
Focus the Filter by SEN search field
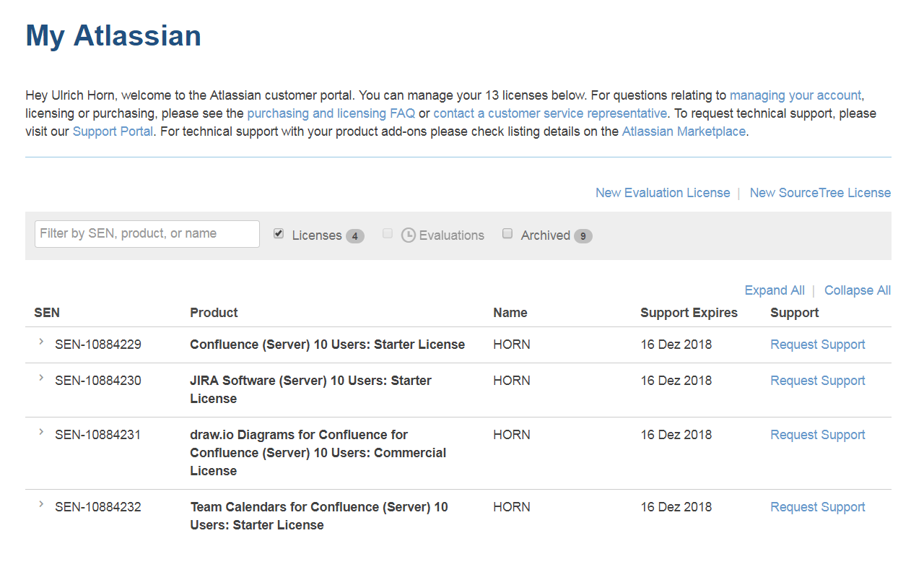point(147,234)
